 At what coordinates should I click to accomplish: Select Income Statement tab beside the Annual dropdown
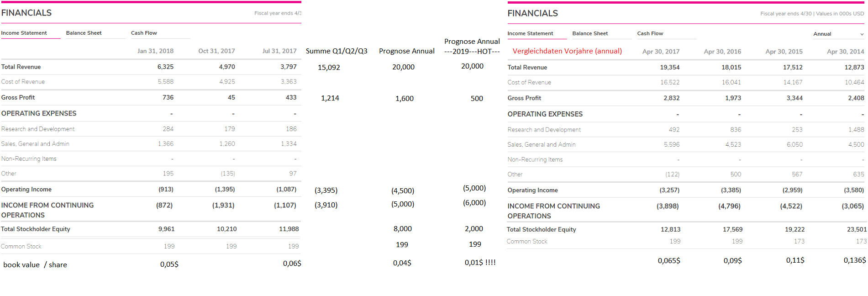(x=530, y=33)
